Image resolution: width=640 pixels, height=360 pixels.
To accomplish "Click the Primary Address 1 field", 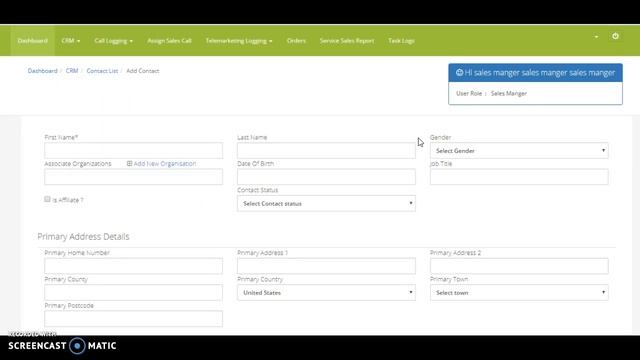I will pyautogui.click(x=326, y=266).
